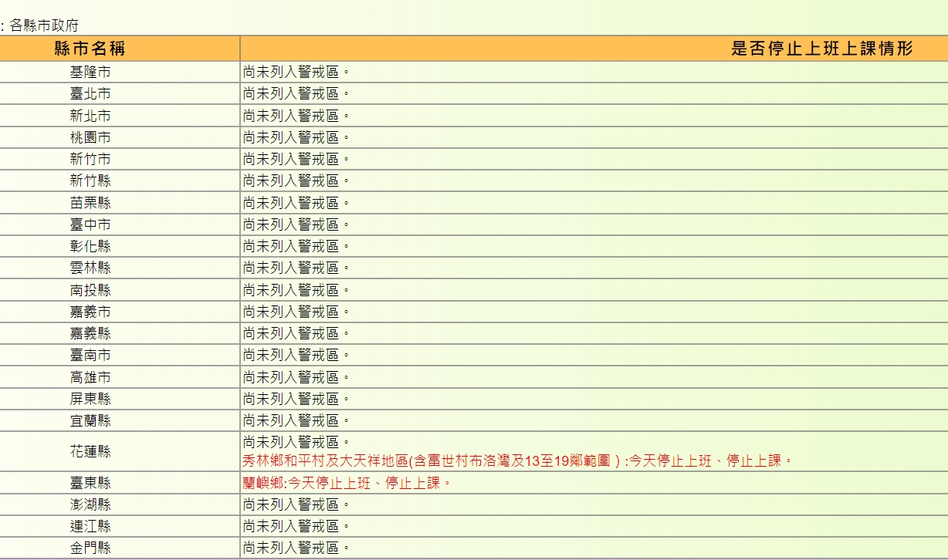This screenshot has height=560, width=948.
Task: Select the 臺中市 row name
Action: pyautogui.click(x=90, y=224)
